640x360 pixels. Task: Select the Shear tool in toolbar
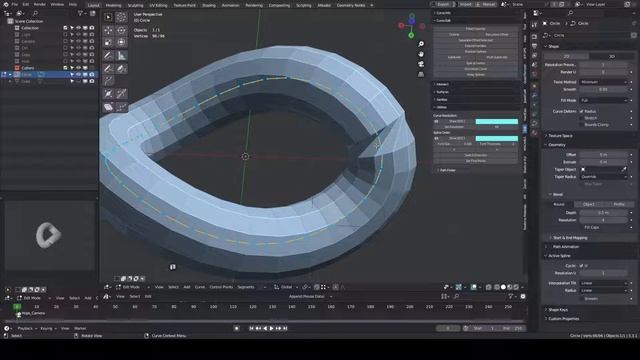click(x=108, y=107)
